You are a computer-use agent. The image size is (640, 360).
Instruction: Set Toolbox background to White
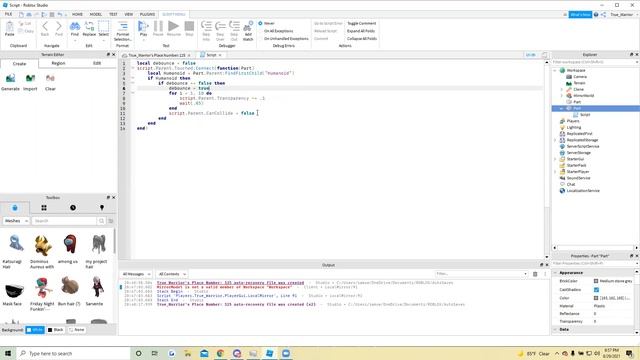pos(35,329)
